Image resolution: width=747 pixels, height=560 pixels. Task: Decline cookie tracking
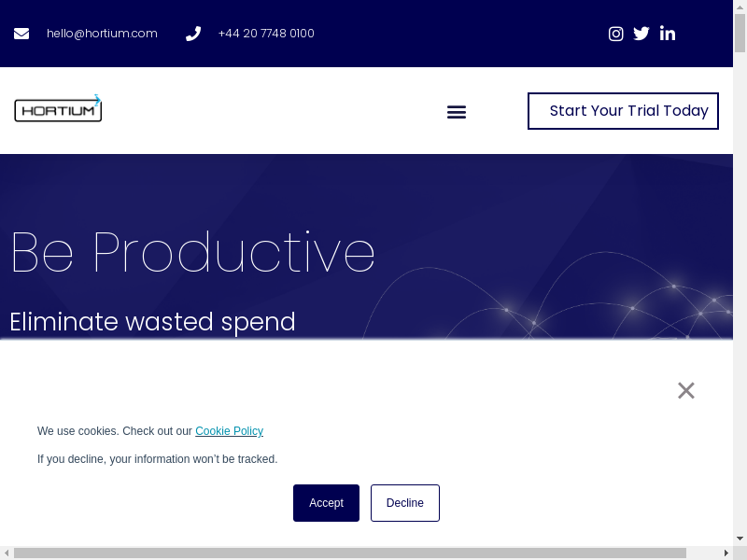(405, 503)
